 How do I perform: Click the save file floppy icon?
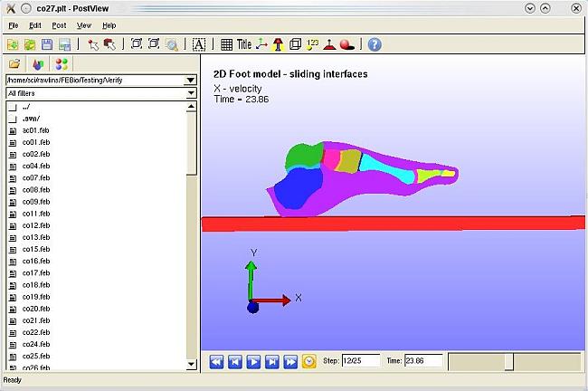click(47, 44)
